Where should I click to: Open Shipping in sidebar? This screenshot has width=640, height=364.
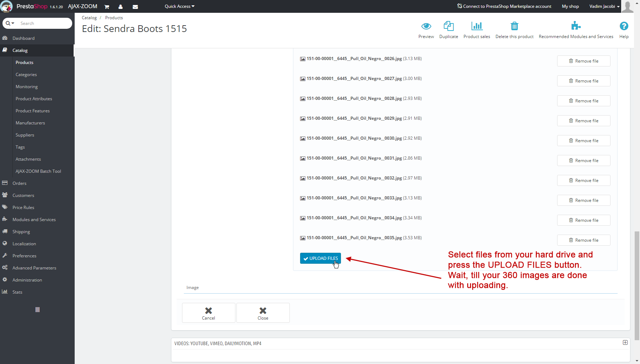coord(37,231)
